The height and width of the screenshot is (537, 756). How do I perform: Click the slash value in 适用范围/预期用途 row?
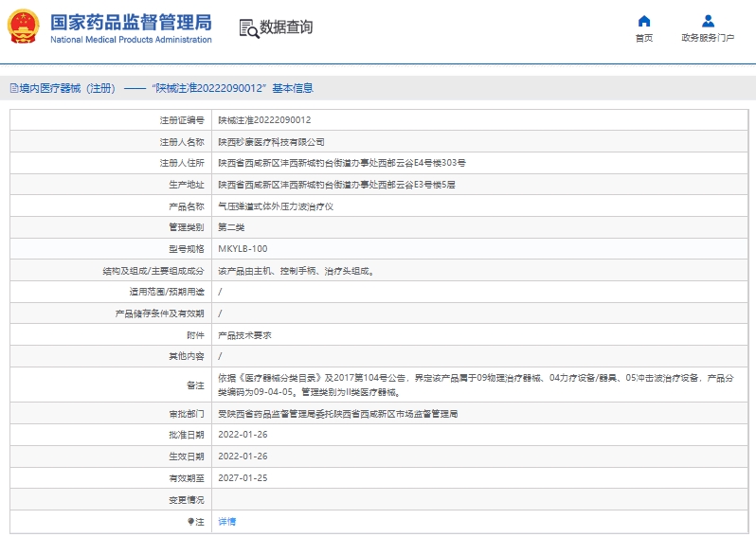pyautogui.click(x=220, y=292)
